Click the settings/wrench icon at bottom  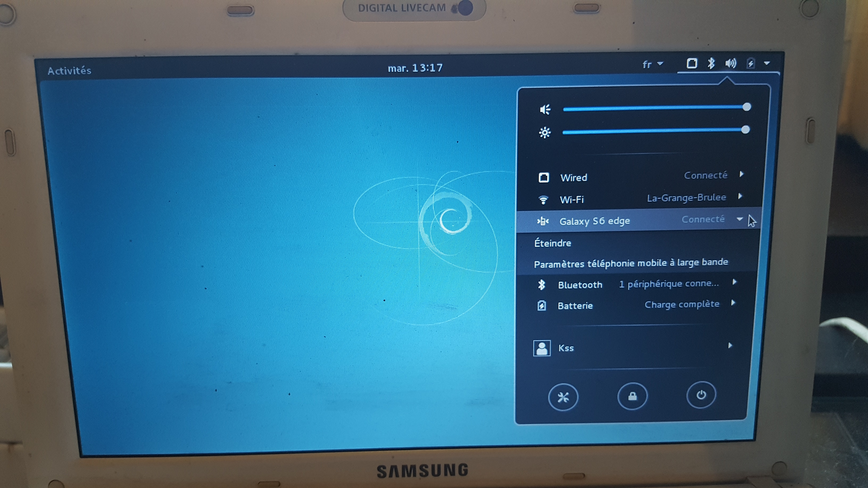coord(562,396)
